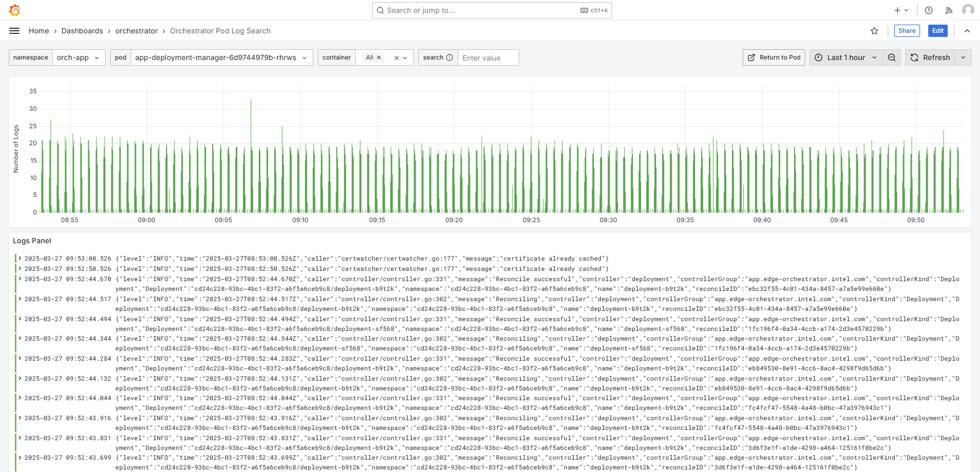Expand the 09:52:44.670 log entry

tap(20, 279)
